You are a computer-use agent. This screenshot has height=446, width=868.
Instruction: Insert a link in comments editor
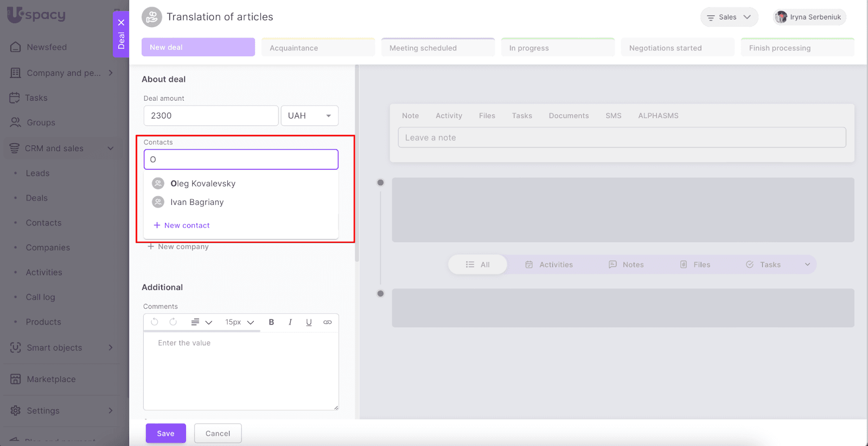[327, 322]
